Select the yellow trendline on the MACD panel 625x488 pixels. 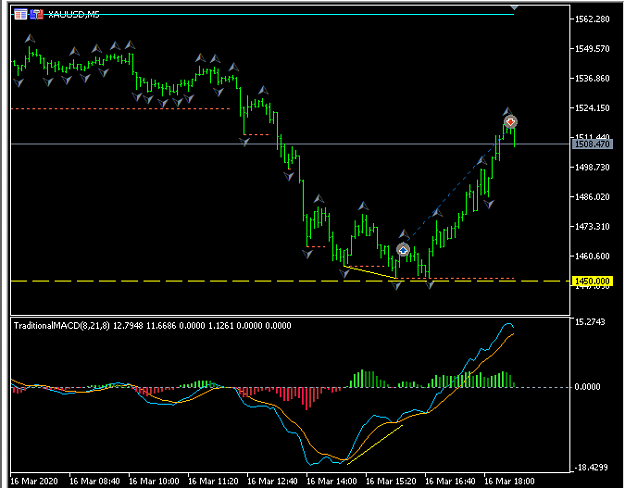tap(375, 445)
